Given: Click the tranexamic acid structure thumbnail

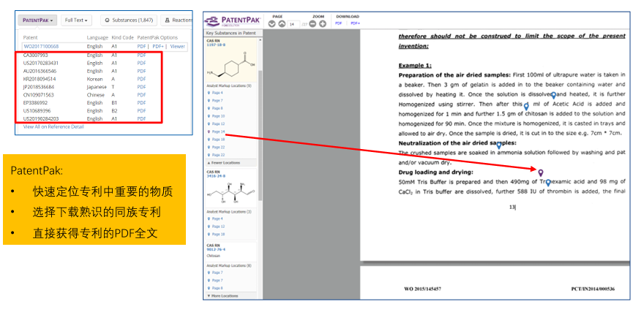Looking at the screenshot, I should pos(231,66).
